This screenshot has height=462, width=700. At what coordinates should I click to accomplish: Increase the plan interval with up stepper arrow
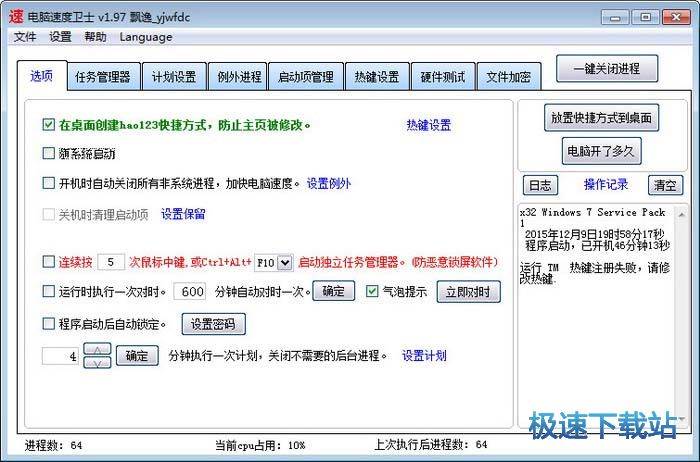pos(96,349)
